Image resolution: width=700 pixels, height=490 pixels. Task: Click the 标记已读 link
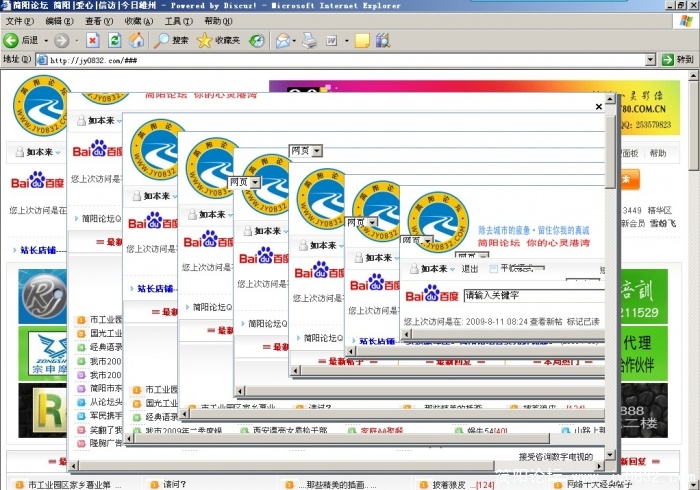tap(583, 321)
